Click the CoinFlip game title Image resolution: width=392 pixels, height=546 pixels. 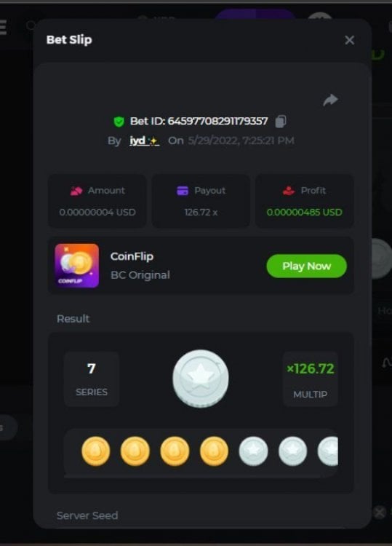[132, 256]
